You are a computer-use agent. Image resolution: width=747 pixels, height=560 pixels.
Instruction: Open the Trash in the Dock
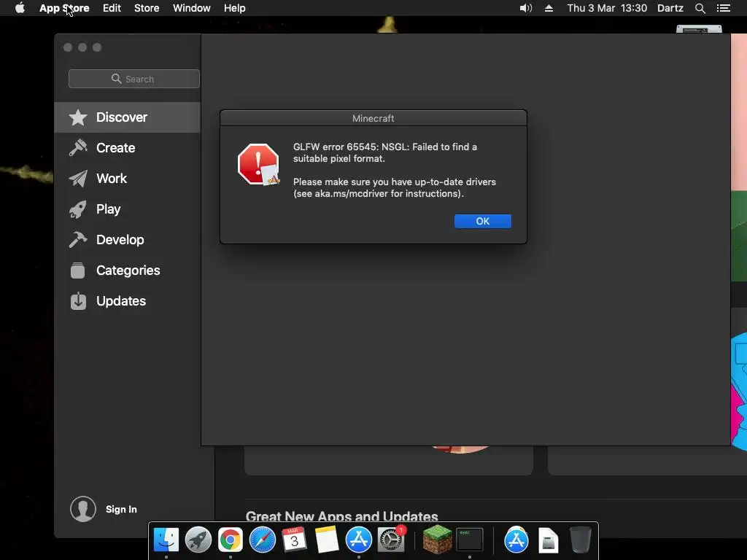(580, 540)
